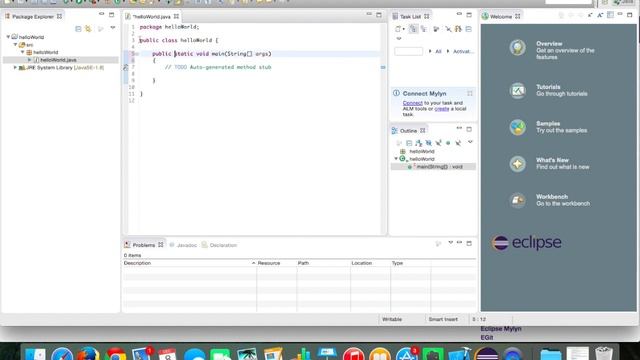Toggle Categorized presentation in Task List
Screen dimensions: 640x360
pos(413,29)
